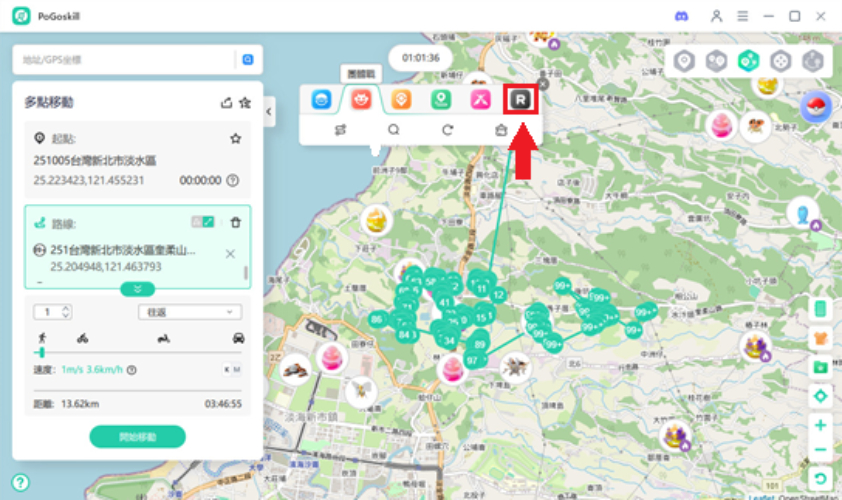
Task: Open the blue Pokémon face icon tab
Action: (x=321, y=100)
